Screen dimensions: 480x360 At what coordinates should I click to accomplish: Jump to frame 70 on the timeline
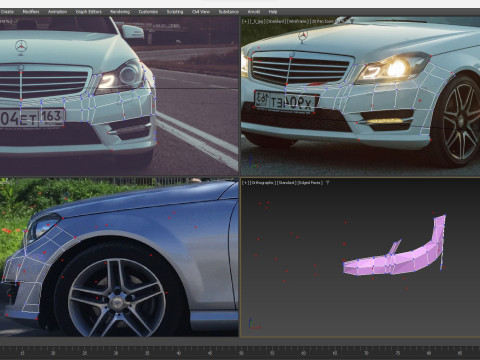pos(366,353)
